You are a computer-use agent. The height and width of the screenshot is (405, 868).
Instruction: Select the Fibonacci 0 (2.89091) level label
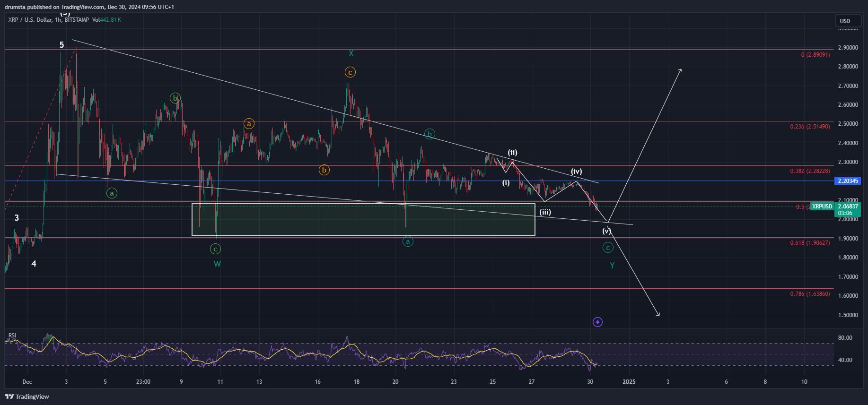815,55
